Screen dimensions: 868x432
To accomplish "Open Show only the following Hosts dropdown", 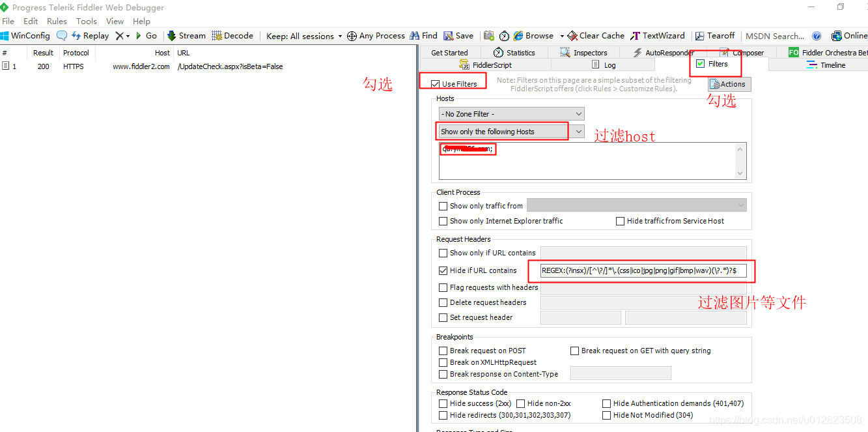I will pos(512,132).
